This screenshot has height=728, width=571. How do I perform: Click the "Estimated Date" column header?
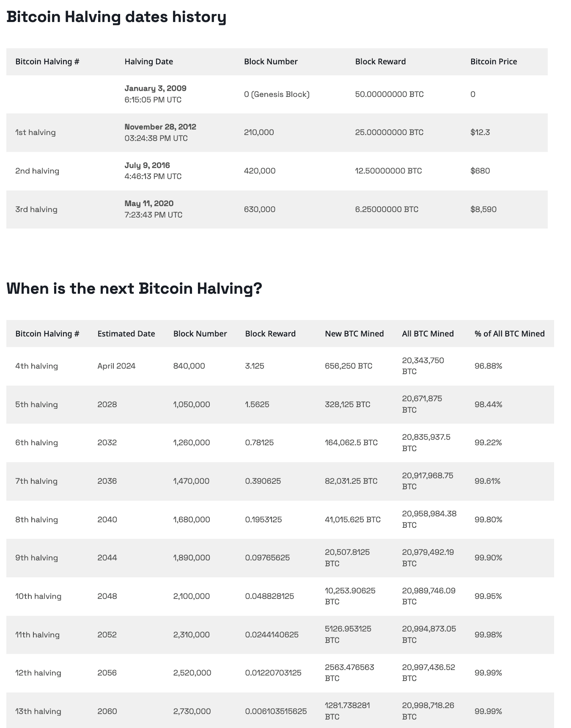pyautogui.click(x=126, y=334)
